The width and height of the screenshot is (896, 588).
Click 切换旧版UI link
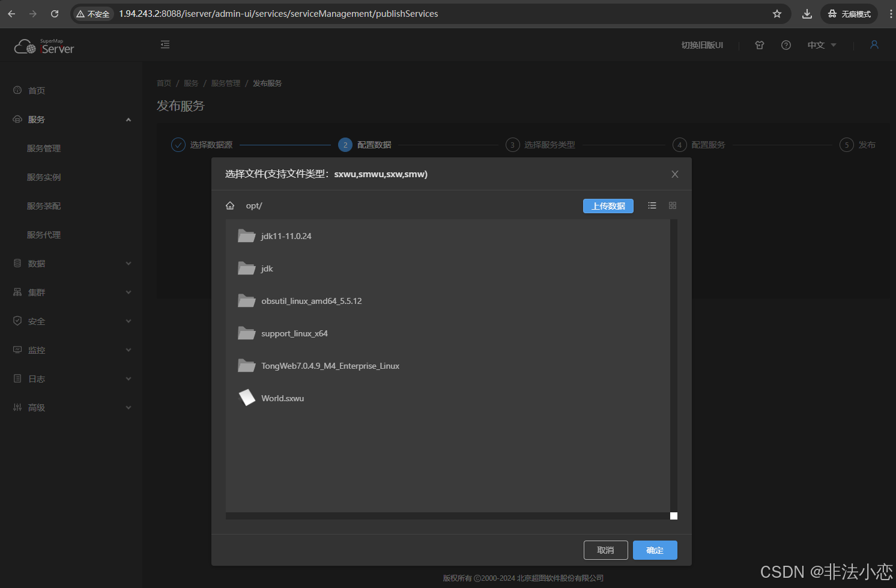click(702, 45)
